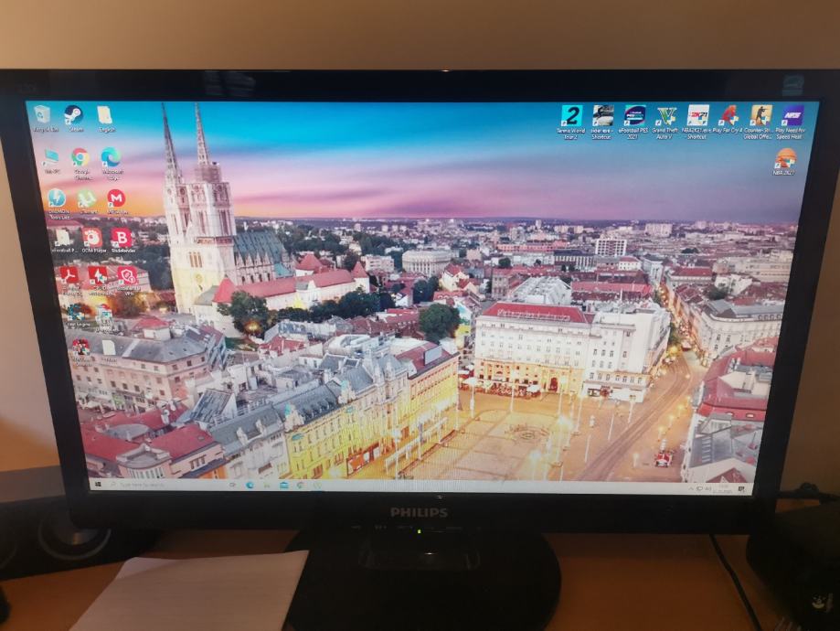This screenshot has width=840, height=631.
Task: Open the system clock in the tray
Action: coord(723,488)
